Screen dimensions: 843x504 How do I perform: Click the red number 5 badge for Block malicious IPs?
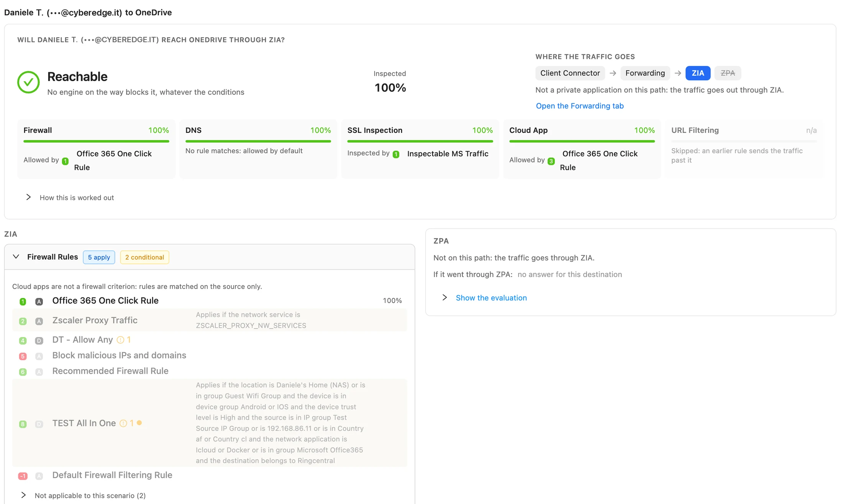(23, 357)
